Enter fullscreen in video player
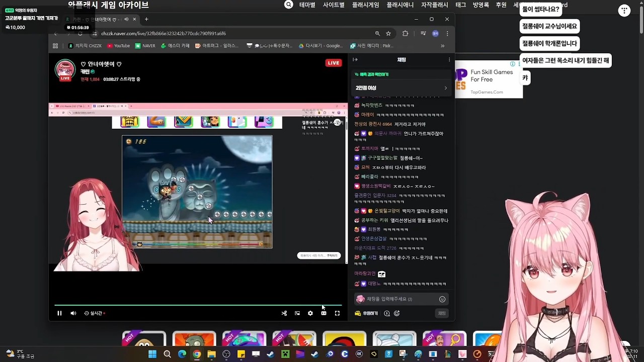Screen dimensions: 644x362 [337, 313]
